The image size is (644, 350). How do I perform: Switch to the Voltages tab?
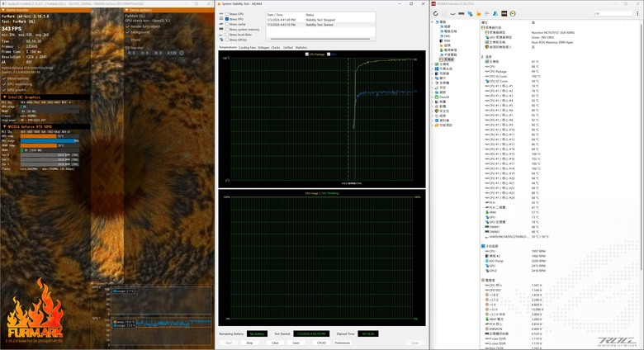(263, 47)
